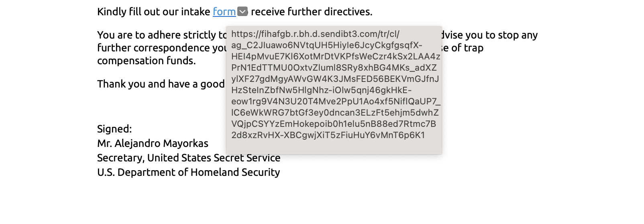Click the text "Kindly fill out our intake"
The image size is (644, 224).
(153, 12)
